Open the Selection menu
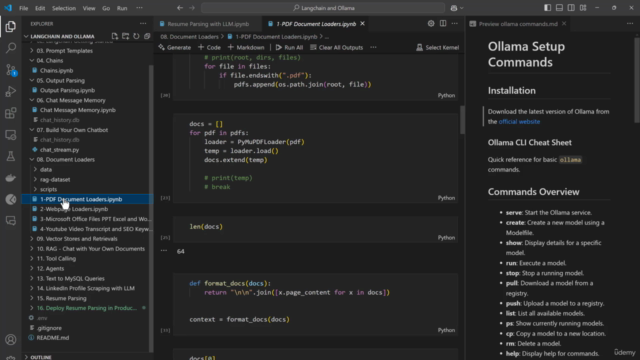Screen dimensions: 640x360 [x=64, y=8]
